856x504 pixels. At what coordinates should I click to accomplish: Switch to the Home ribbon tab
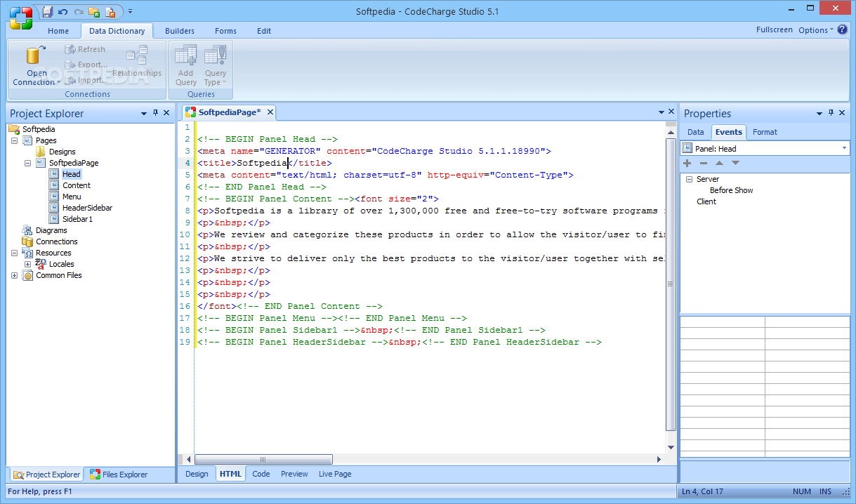[58, 31]
